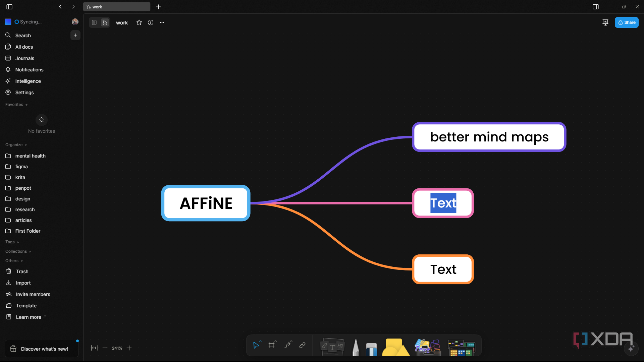Click the 241% zoom level
The image size is (644, 362).
coord(117,348)
